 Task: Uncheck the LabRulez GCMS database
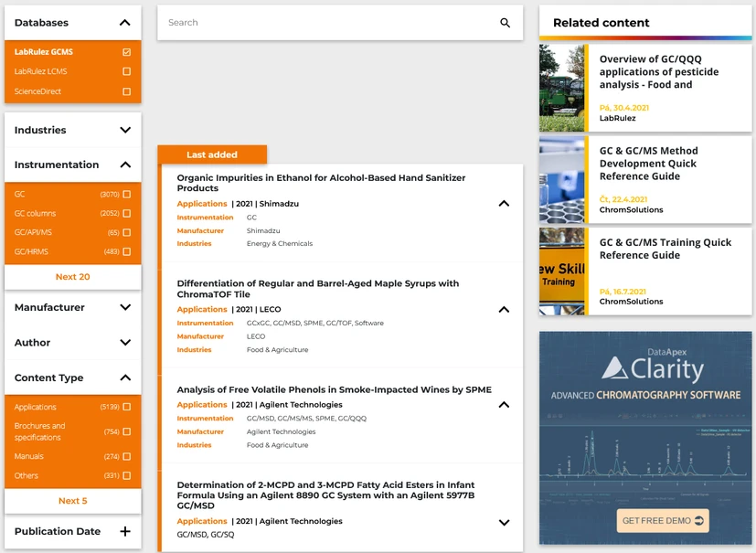[126, 52]
